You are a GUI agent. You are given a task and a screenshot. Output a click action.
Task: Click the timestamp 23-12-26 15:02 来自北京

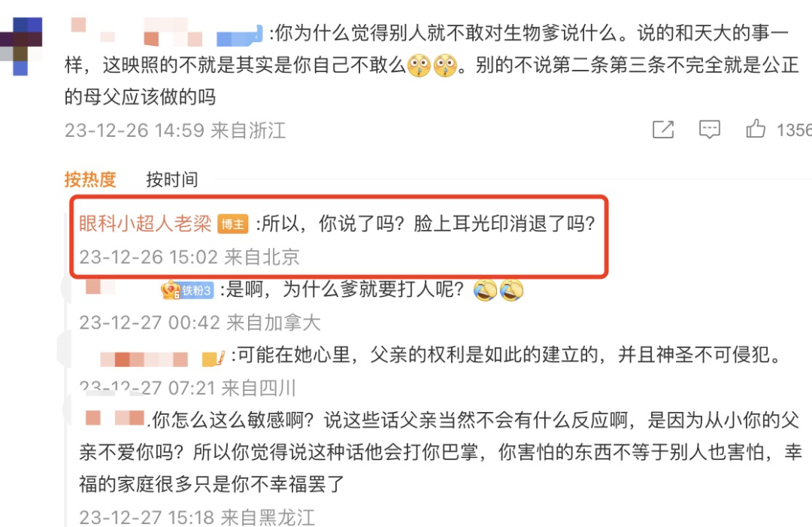click(189, 257)
